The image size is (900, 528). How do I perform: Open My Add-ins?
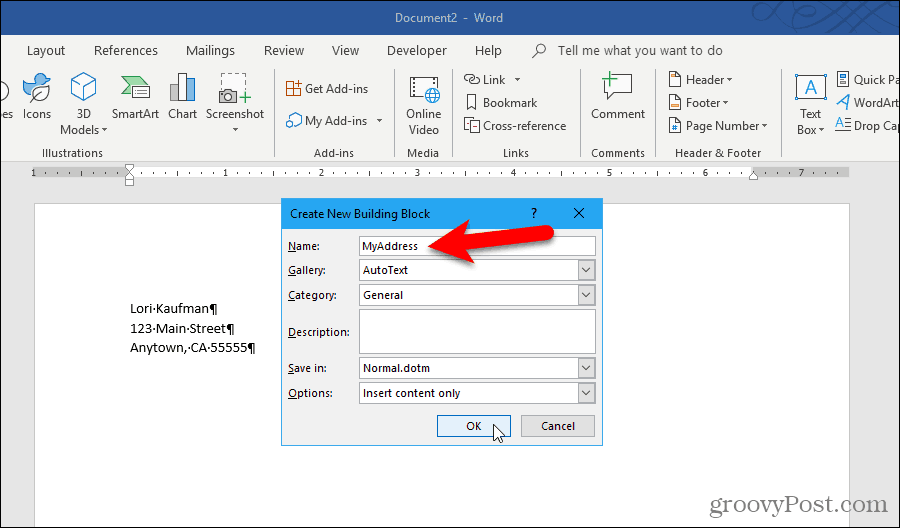327,121
